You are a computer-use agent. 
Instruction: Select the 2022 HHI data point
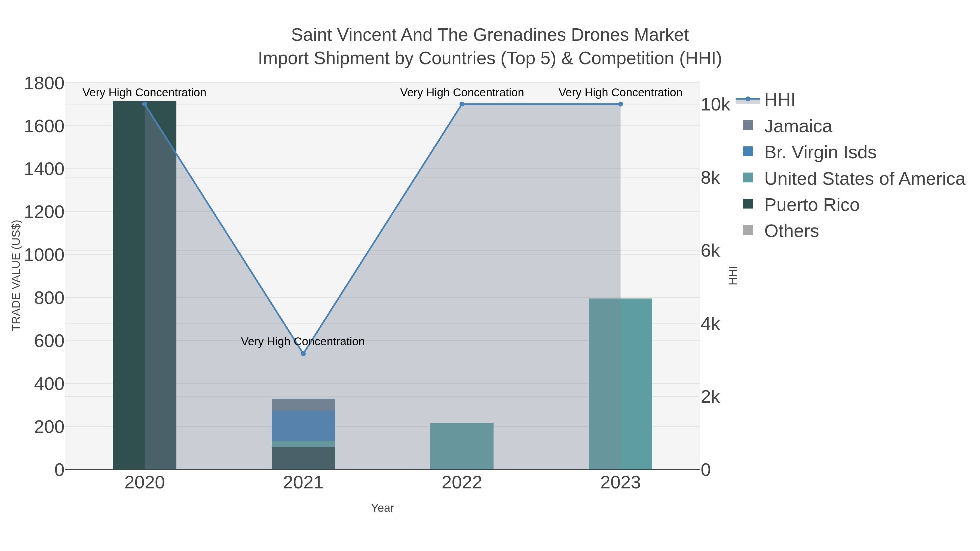(462, 104)
